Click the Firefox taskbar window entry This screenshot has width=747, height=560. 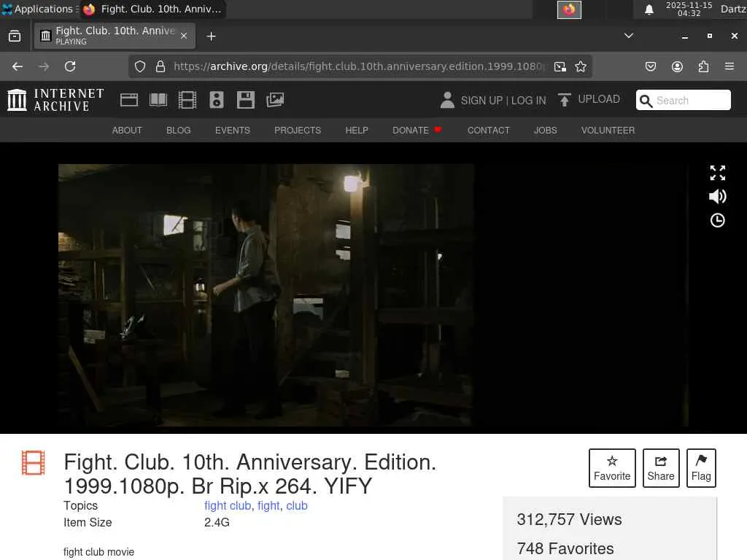point(152,9)
